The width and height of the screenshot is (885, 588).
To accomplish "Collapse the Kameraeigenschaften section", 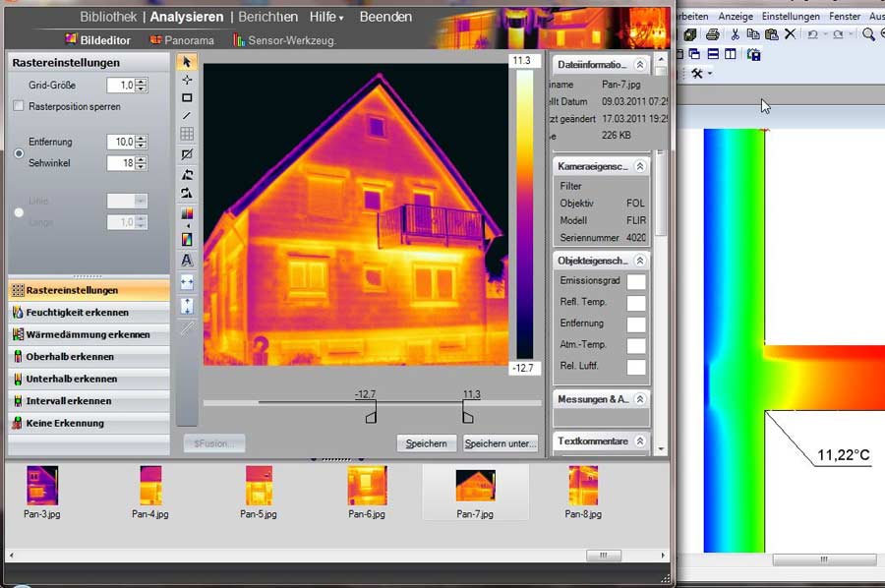I will click(x=640, y=166).
